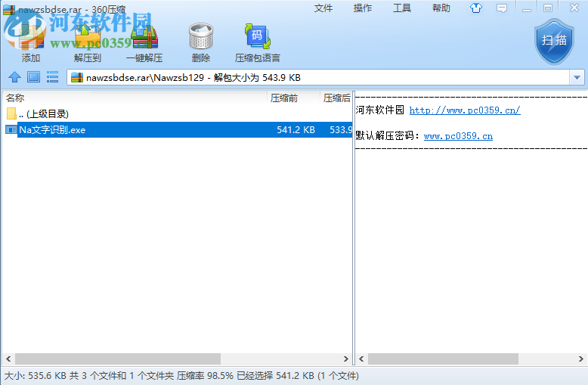Click the comment pane scroll right arrow

[x=581, y=359]
